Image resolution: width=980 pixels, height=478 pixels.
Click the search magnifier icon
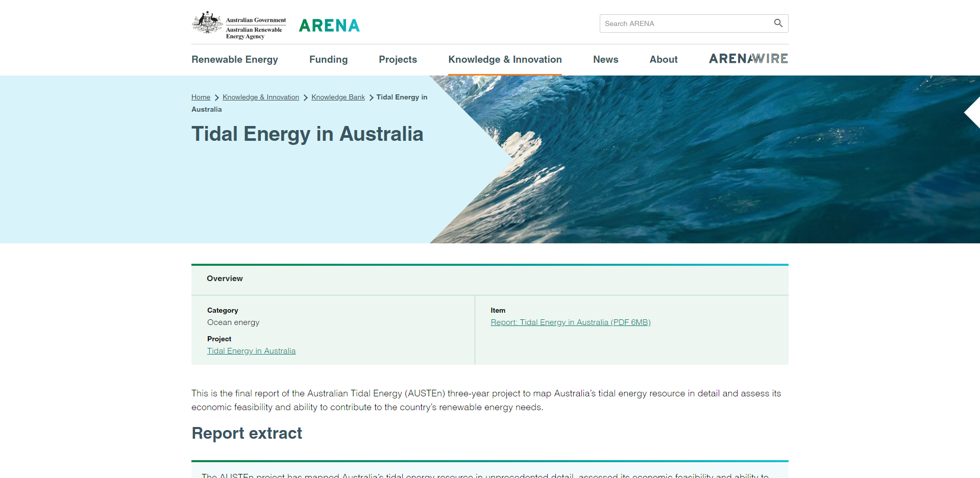pyautogui.click(x=778, y=23)
